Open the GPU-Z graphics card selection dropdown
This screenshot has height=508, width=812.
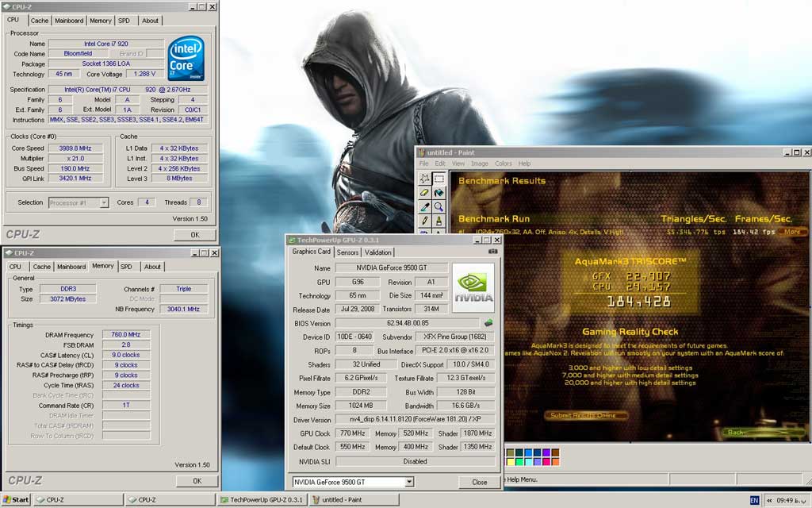point(409,482)
